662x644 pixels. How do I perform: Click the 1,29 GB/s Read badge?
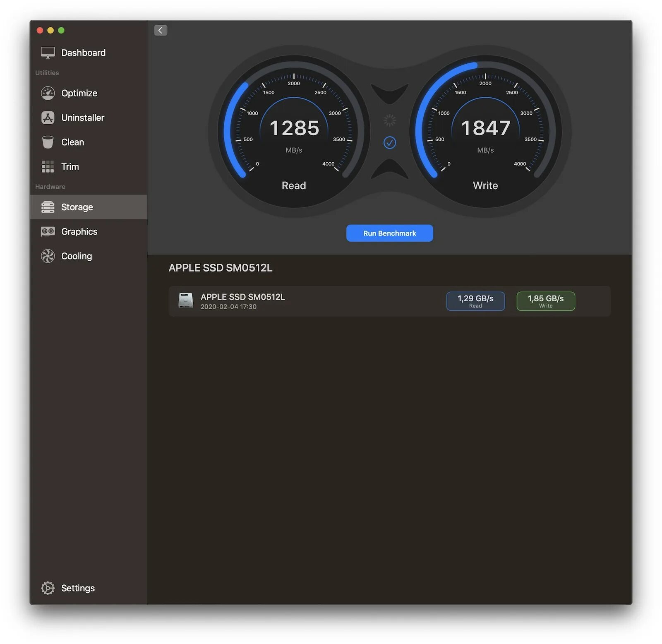[x=475, y=301]
